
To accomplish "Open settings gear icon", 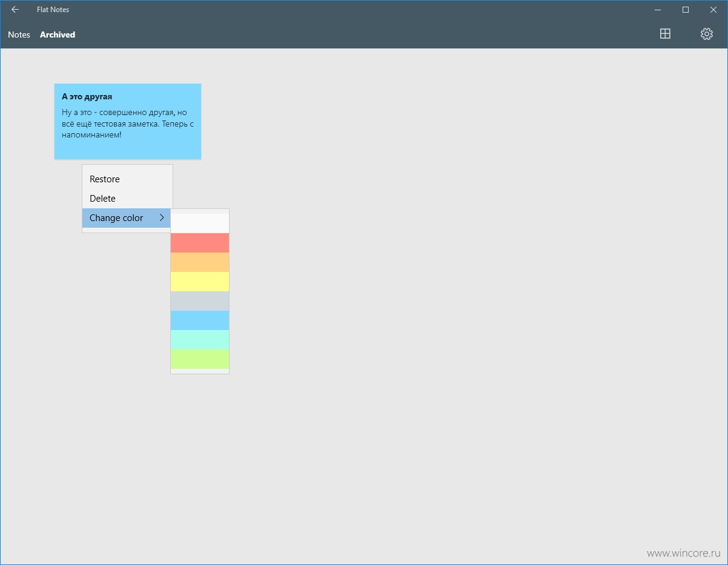I will coord(706,34).
